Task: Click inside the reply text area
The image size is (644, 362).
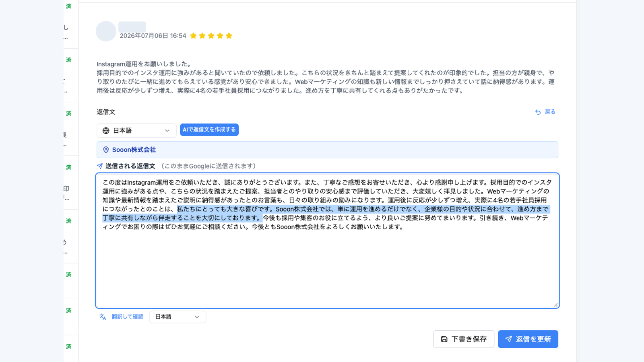Action: (x=327, y=241)
